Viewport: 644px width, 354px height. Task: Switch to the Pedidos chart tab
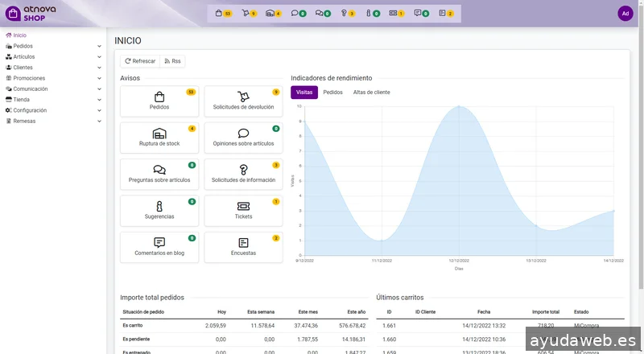[x=332, y=93]
